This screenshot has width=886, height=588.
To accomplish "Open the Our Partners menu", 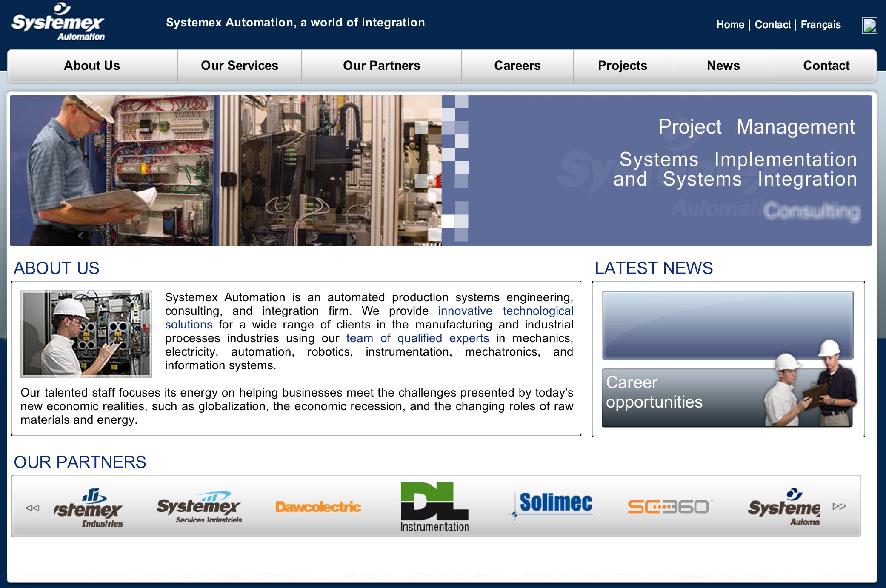I will (381, 66).
